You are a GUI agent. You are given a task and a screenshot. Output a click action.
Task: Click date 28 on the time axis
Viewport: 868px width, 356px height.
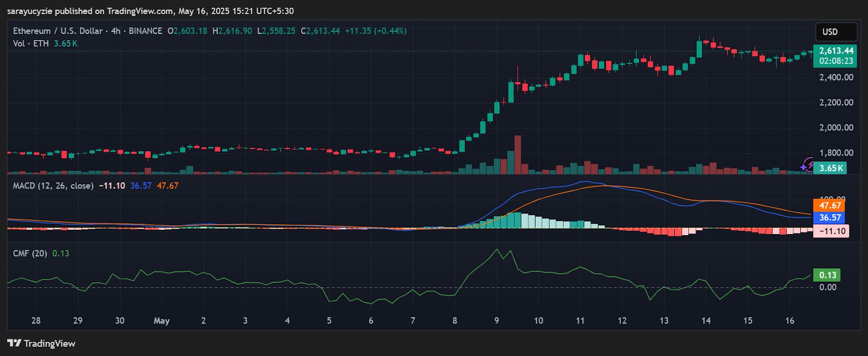point(36,321)
